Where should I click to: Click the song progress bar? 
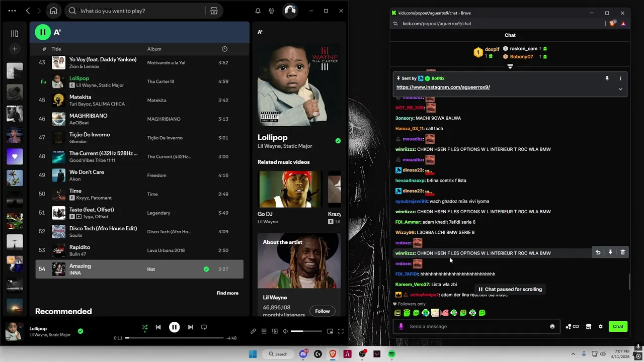173,338
